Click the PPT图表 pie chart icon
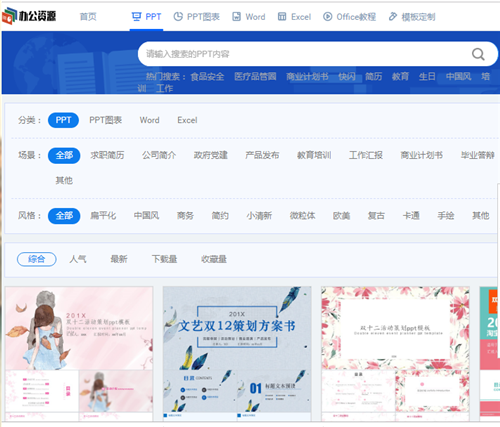Image resolution: width=500 pixels, height=427 pixels. [x=178, y=16]
